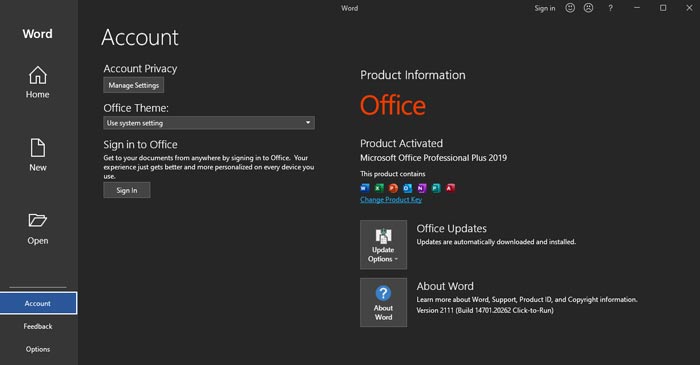The height and width of the screenshot is (365, 700).
Task: Select the Account sidebar item
Action: tap(38, 303)
